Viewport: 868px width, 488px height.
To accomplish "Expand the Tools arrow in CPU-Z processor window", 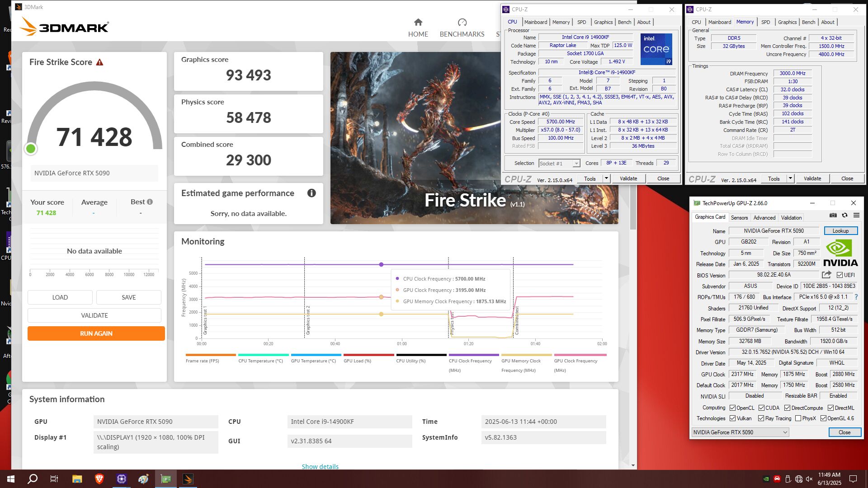I will 606,178.
